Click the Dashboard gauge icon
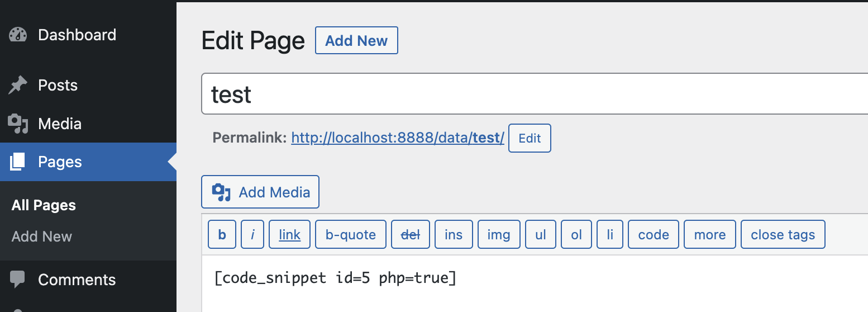The width and height of the screenshot is (868, 312). [18, 35]
